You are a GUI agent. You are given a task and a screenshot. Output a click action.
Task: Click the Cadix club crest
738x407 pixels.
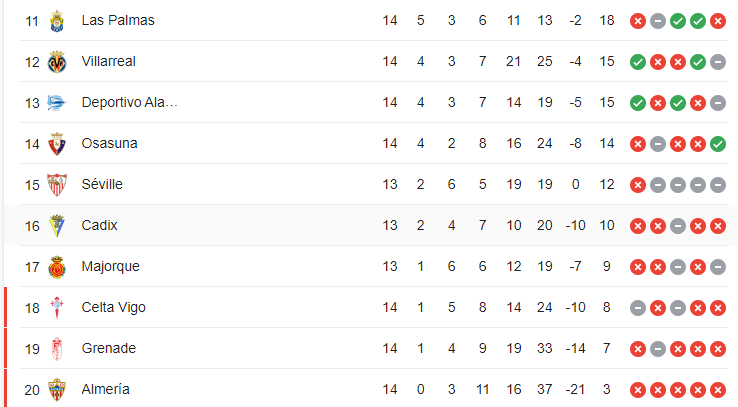[x=57, y=225]
